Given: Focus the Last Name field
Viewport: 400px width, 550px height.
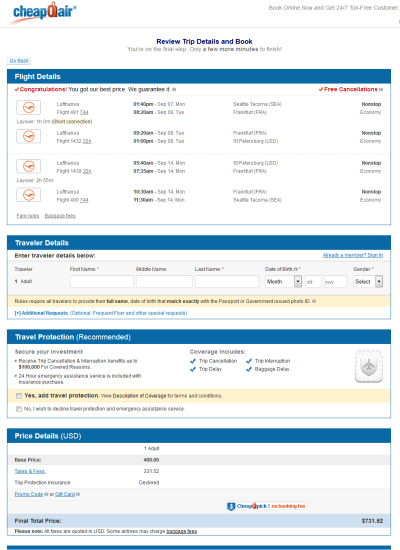Looking at the screenshot, I should point(227,282).
